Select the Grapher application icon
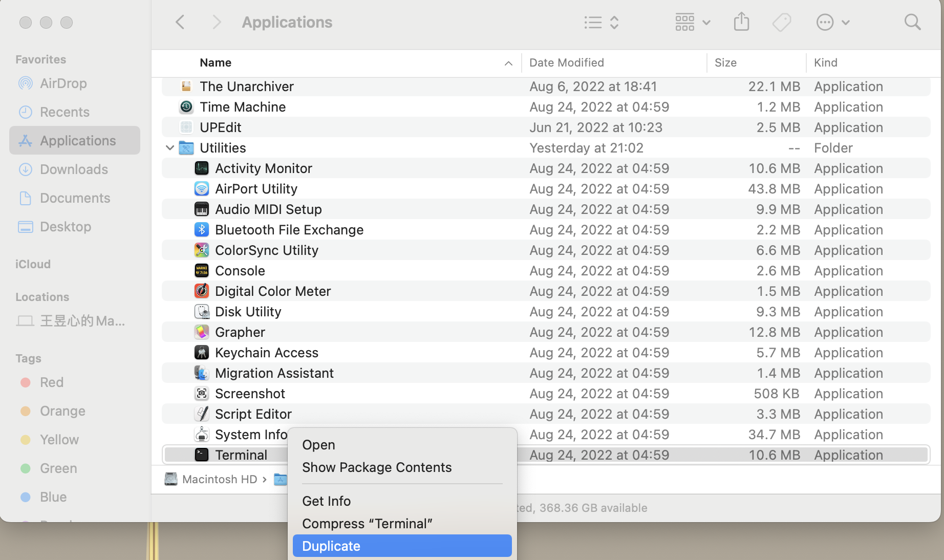The width and height of the screenshot is (944, 560). [x=202, y=332]
